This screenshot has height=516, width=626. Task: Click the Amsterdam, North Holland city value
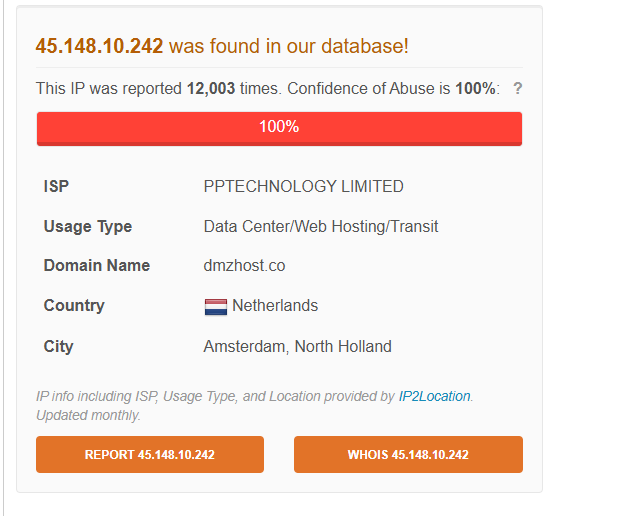pos(297,346)
